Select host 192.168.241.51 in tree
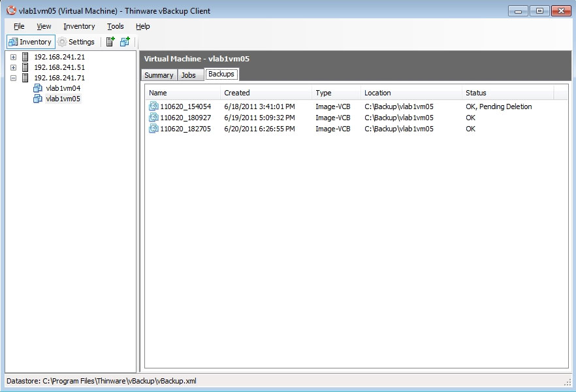This screenshot has height=392, width=576. [x=59, y=67]
